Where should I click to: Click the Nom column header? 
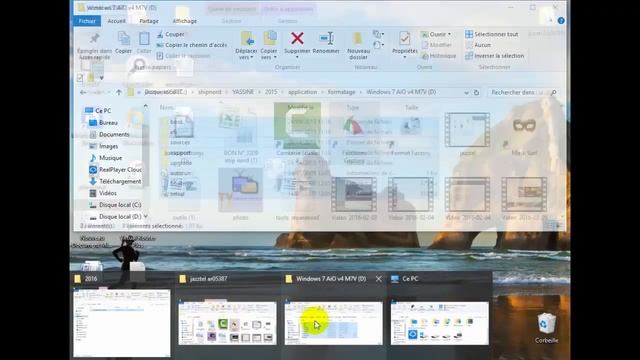click(x=167, y=107)
